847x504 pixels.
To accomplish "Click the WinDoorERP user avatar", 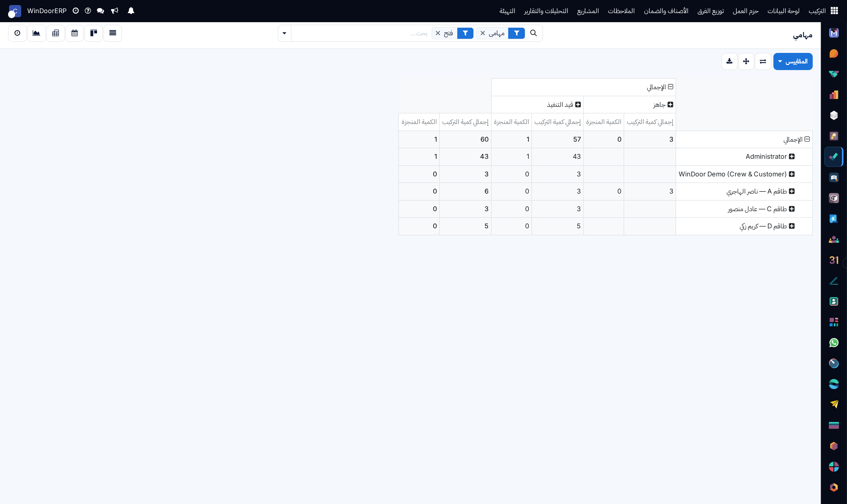I will [x=14, y=11].
